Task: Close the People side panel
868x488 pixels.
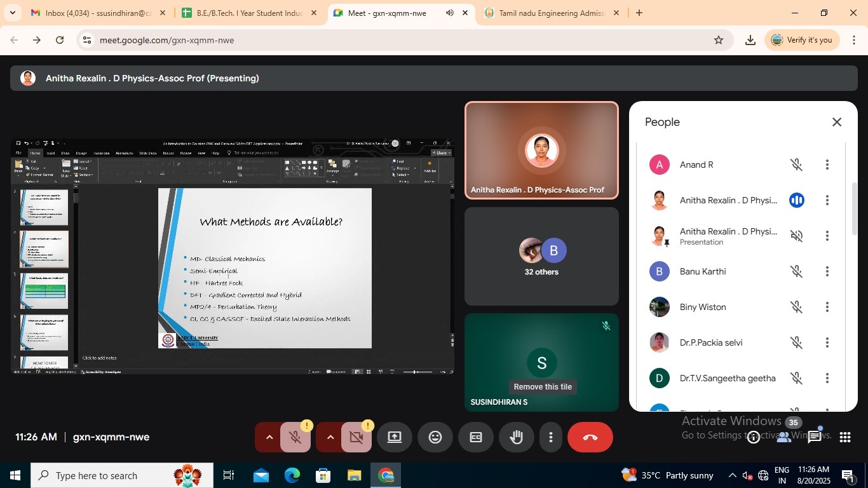Action: point(836,122)
